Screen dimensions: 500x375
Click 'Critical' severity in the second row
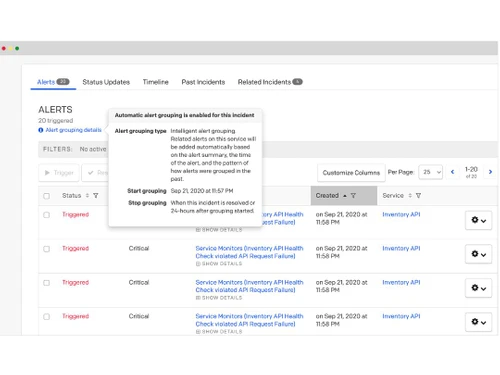(x=139, y=248)
